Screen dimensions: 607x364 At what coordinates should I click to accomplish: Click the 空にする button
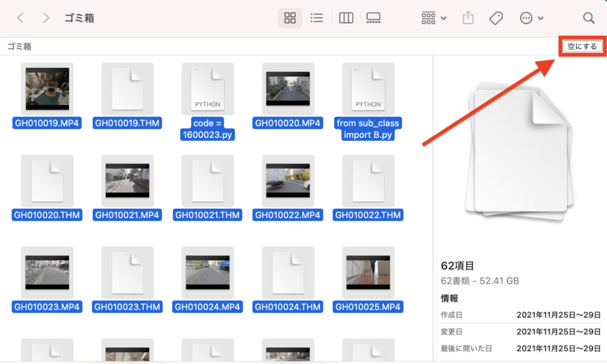582,47
